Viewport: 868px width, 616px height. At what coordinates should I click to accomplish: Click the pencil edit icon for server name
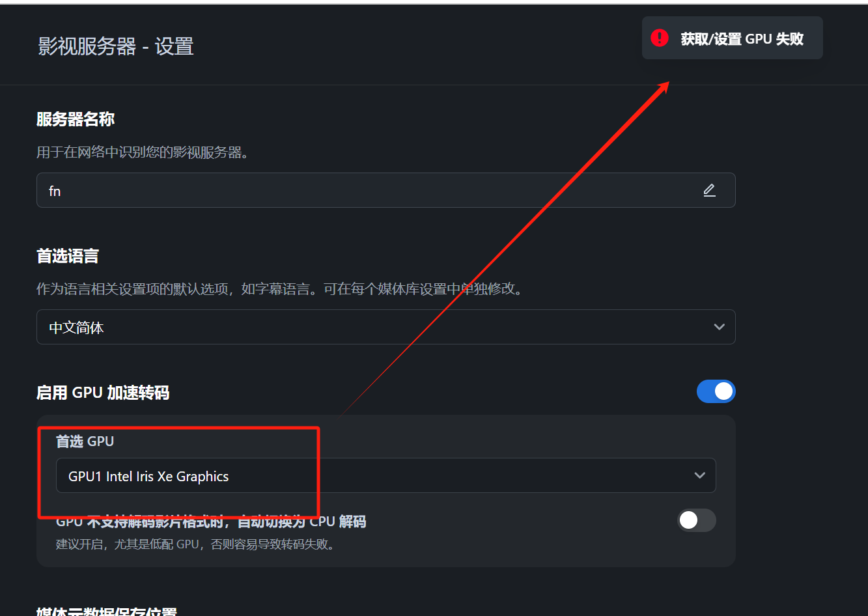coord(709,190)
